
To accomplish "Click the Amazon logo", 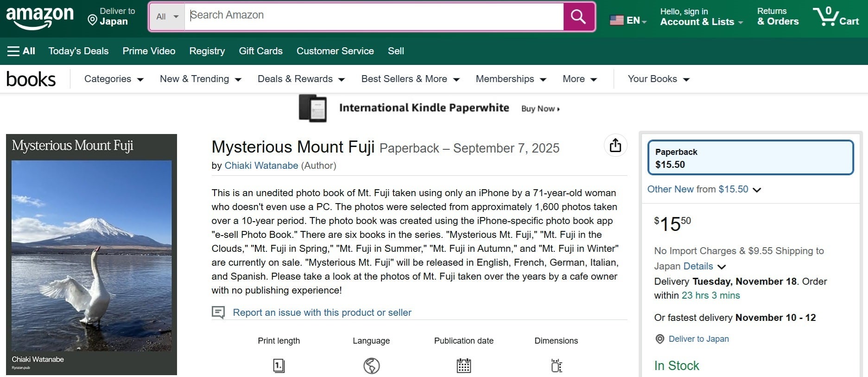I will click(40, 17).
